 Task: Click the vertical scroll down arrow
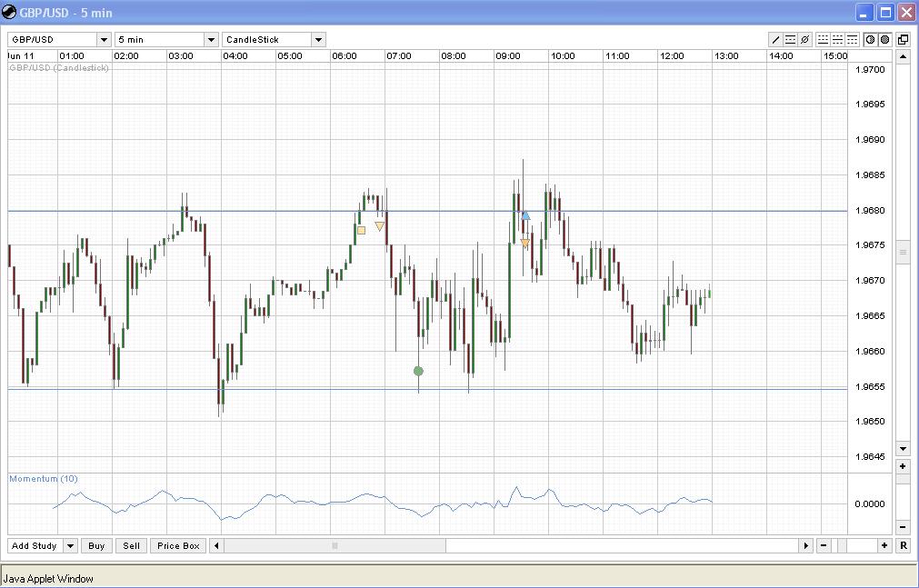904,450
